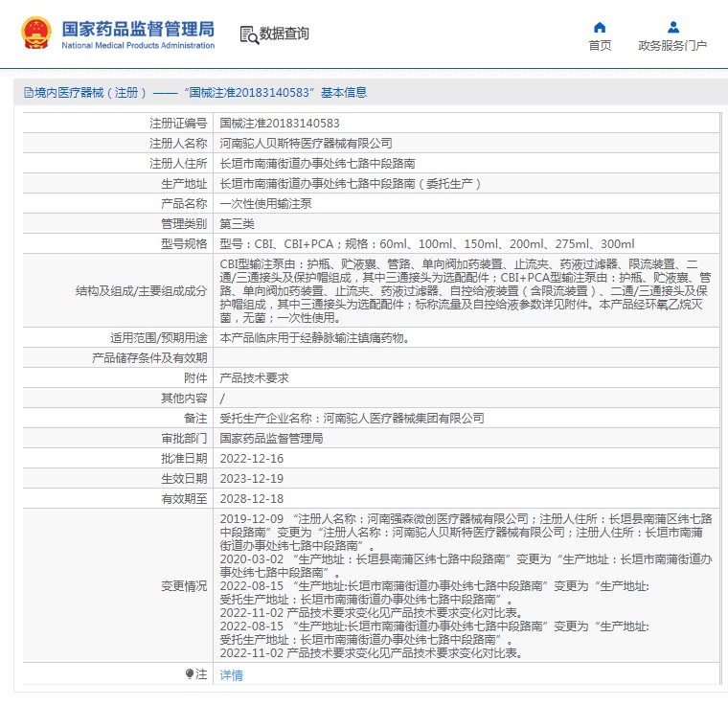Click the national emblem logo

(x=36, y=33)
